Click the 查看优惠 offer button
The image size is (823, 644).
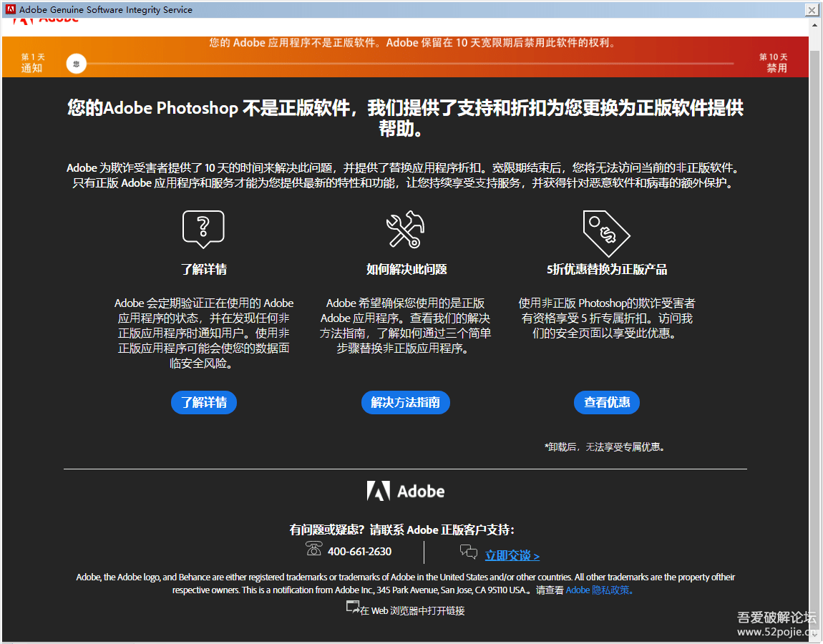(607, 403)
